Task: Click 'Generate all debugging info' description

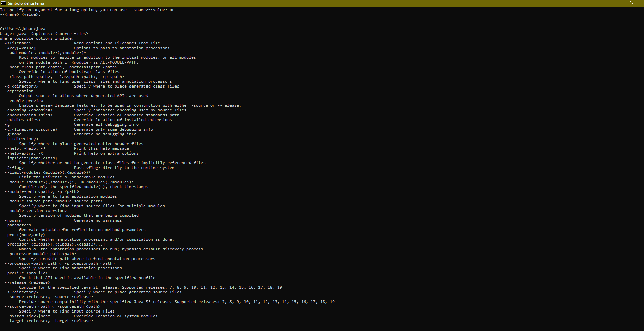Action: tap(106, 124)
